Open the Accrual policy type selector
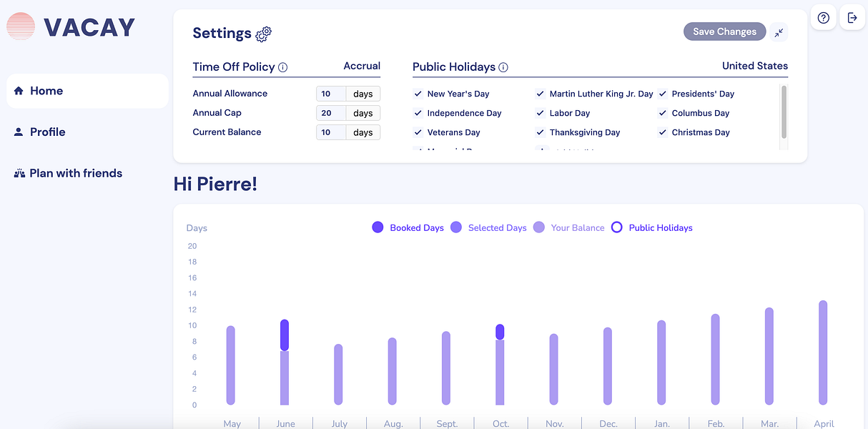 pyautogui.click(x=362, y=66)
